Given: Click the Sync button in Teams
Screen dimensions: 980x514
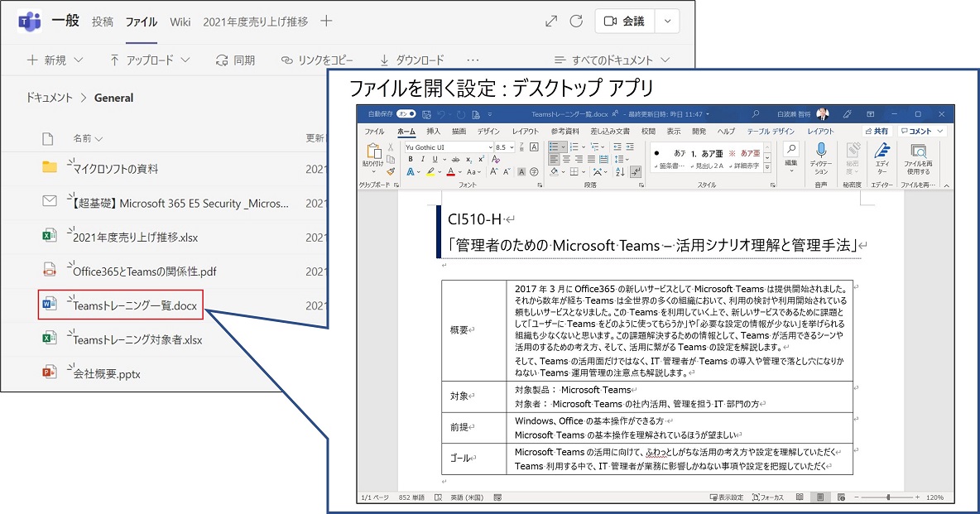Looking at the screenshot, I should coord(235,60).
